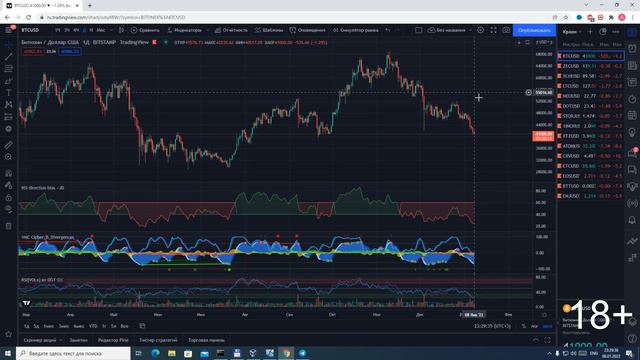Viewport: 640px width, 360px height.
Task: Start the Симулятор рынка replay
Action: tap(356, 30)
